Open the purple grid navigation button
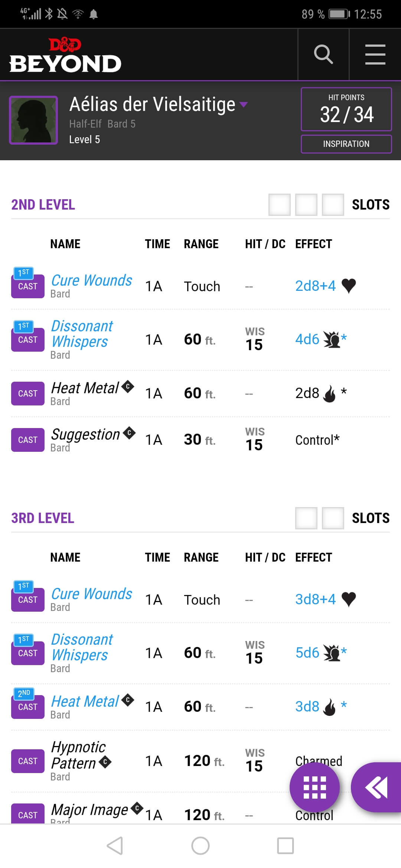Viewport: 401px width, 868px height. pyautogui.click(x=314, y=787)
